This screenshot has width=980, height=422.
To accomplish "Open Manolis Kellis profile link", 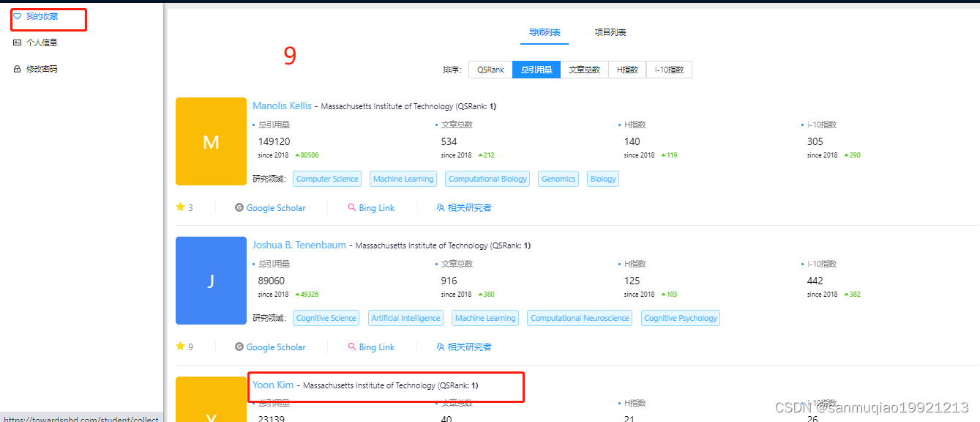I will click(282, 105).
